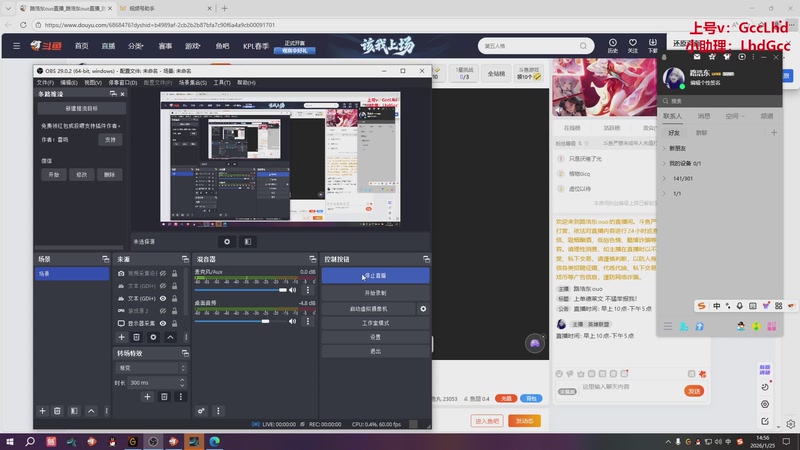
Task: Click 工作室模式 button in OBS
Action: pyautogui.click(x=376, y=323)
